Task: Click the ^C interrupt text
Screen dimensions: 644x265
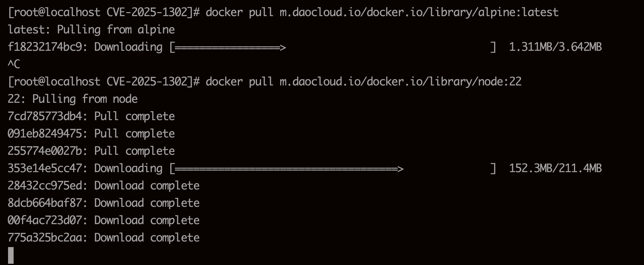Action: [x=14, y=64]
